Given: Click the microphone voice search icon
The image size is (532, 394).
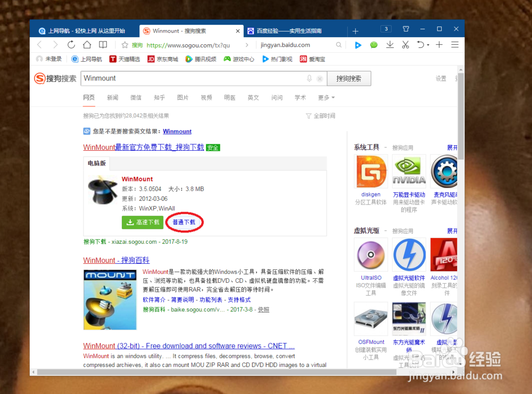Looking at the screenshot, I should click(310, 78).
